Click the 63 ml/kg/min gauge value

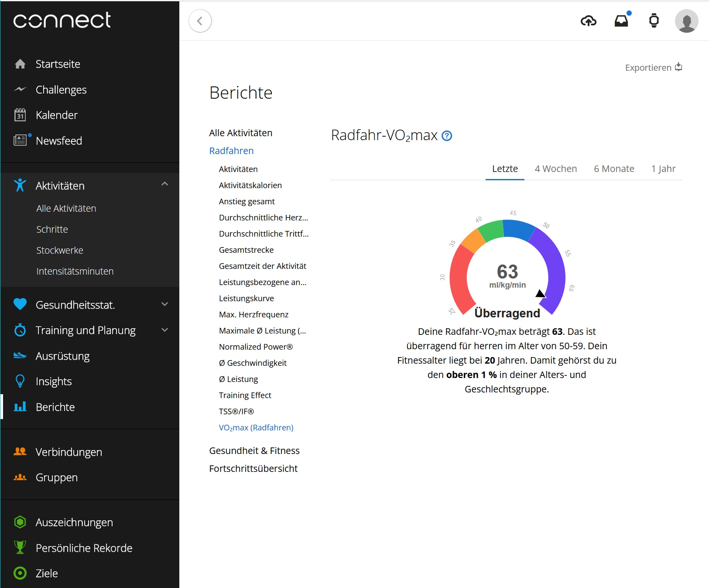tap(507, 276)
